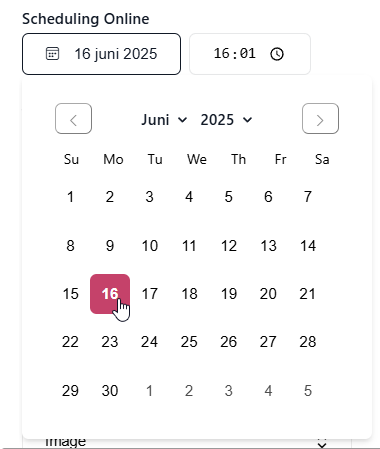This screenshot has width=380, height=449.
Task: Select day 14 on Saturday column
Action: click(x=308, y=246)
